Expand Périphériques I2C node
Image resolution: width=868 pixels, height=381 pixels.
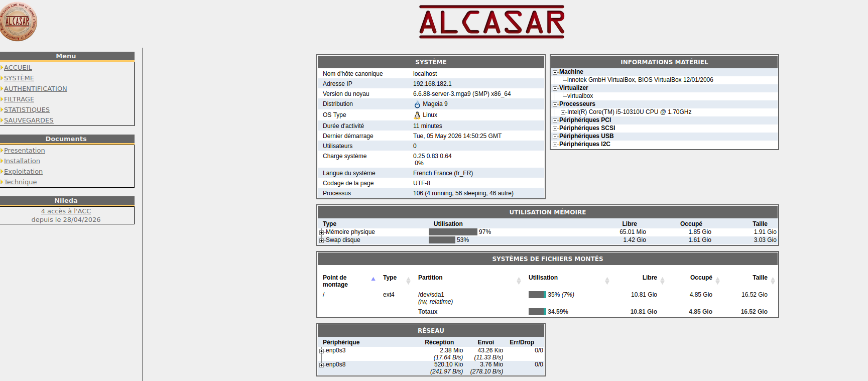coord(555,145)
